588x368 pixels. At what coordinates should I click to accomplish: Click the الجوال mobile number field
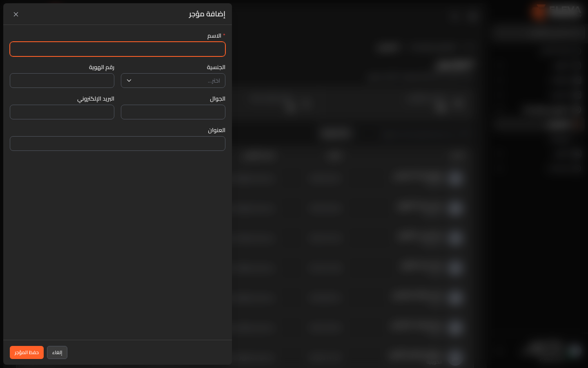[x=173, y=112]
